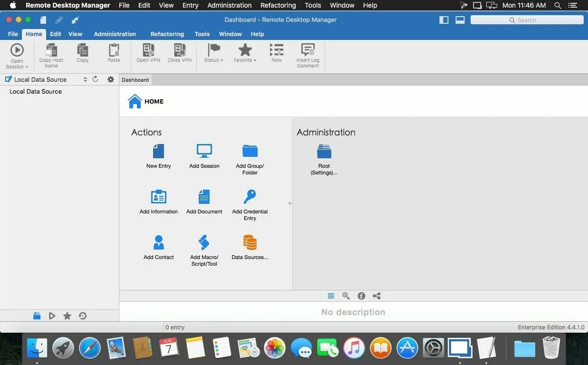Switch to the View ribbon tab

[75, 34]
